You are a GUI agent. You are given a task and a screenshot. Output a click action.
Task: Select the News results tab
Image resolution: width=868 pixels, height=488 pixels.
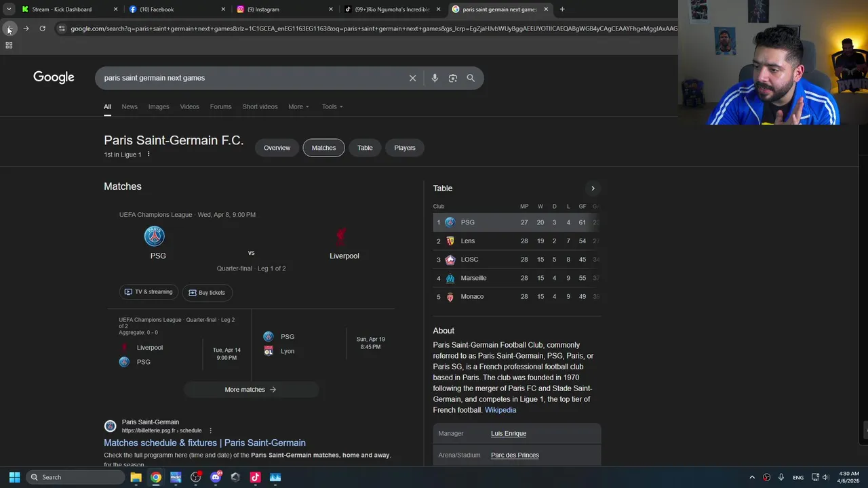pyautogui.click(x=130, y=106)
